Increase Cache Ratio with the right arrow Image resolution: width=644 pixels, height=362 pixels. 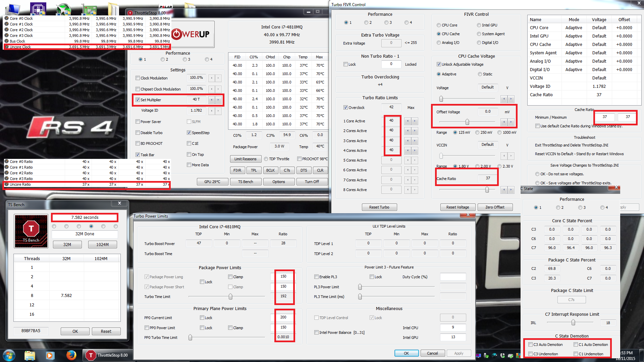(x=511, y=190)
